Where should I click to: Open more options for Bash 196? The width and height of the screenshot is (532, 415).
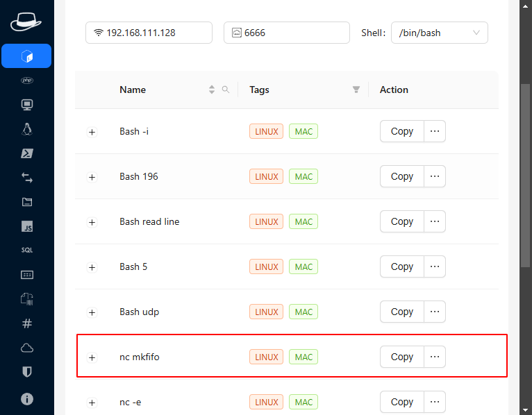pyautogui.click(x=435, y=176)
